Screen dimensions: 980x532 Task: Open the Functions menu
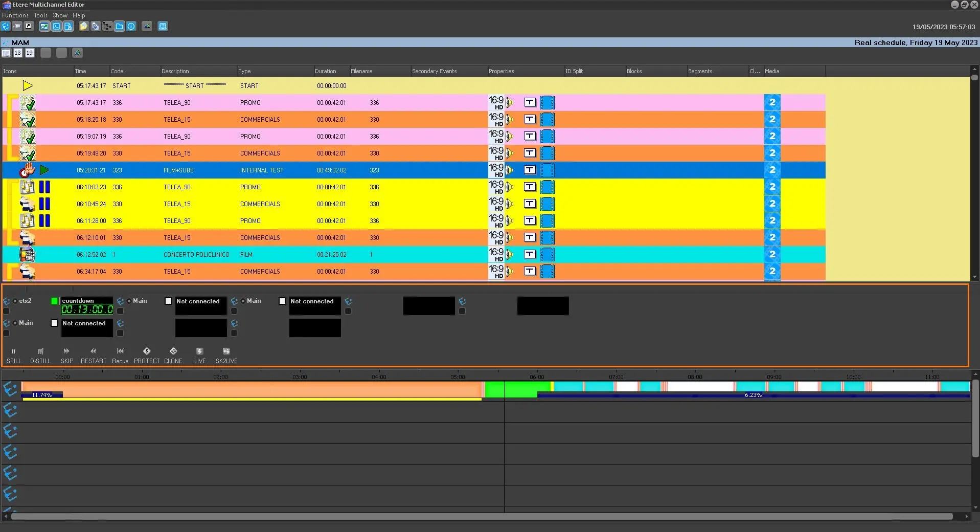tap(15, 15)
